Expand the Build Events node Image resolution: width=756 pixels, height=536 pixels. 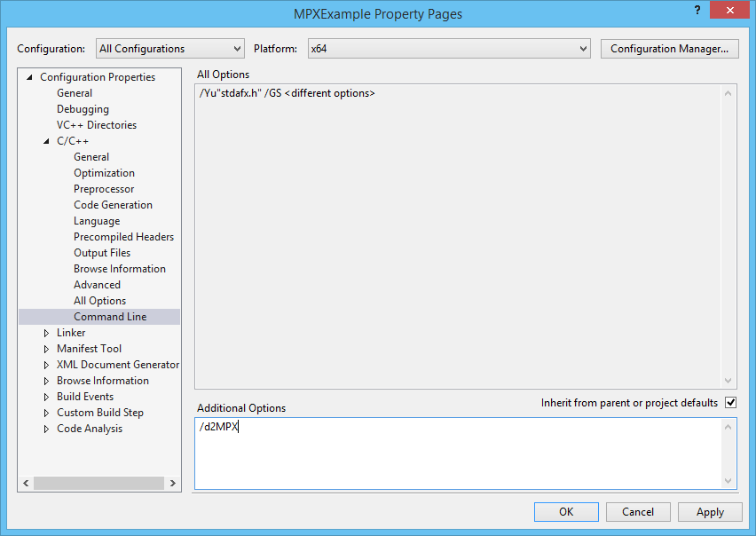coord(47,397)
